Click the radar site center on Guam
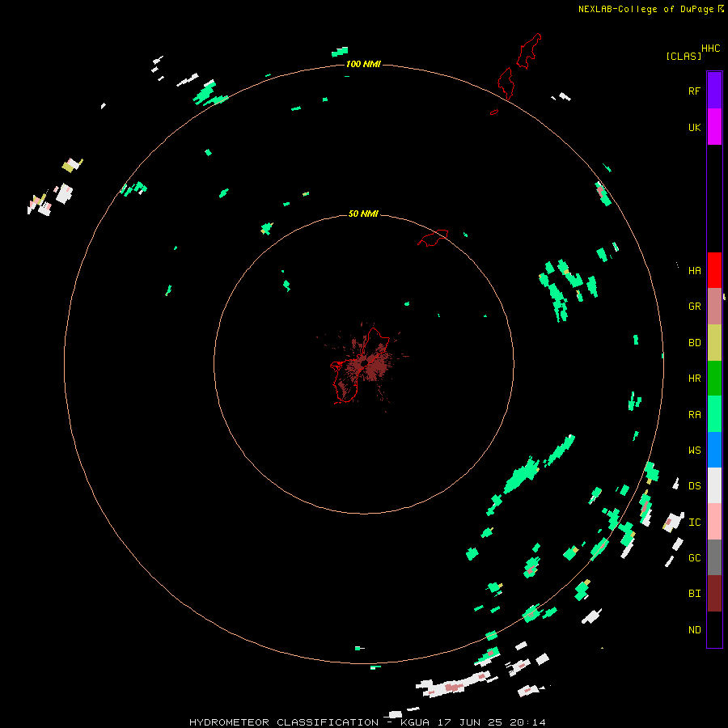This screenshot has width=728, height=728. point(364,363)
